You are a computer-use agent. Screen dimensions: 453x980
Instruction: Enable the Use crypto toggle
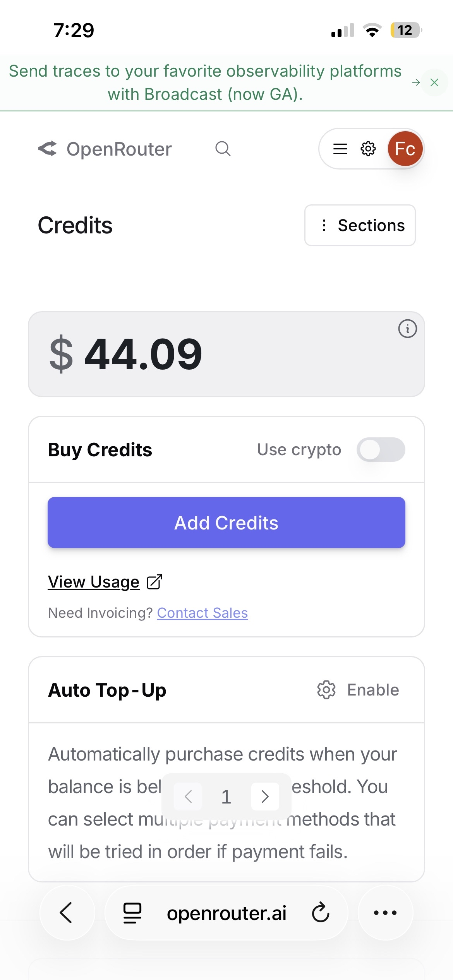click(381, 450)
